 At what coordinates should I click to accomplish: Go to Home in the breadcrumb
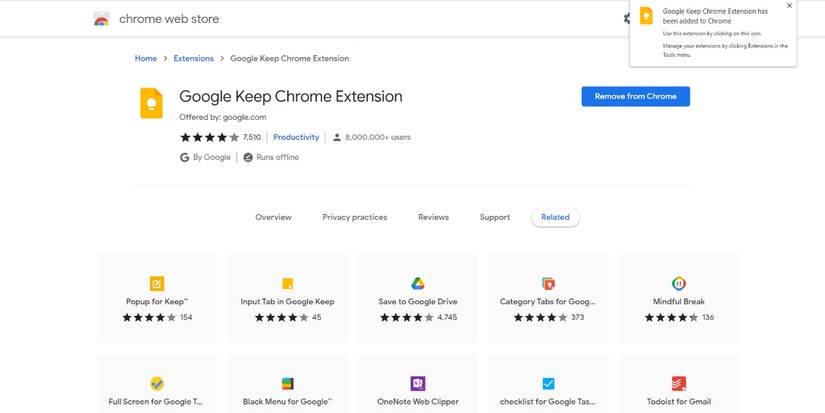[146, 58]
